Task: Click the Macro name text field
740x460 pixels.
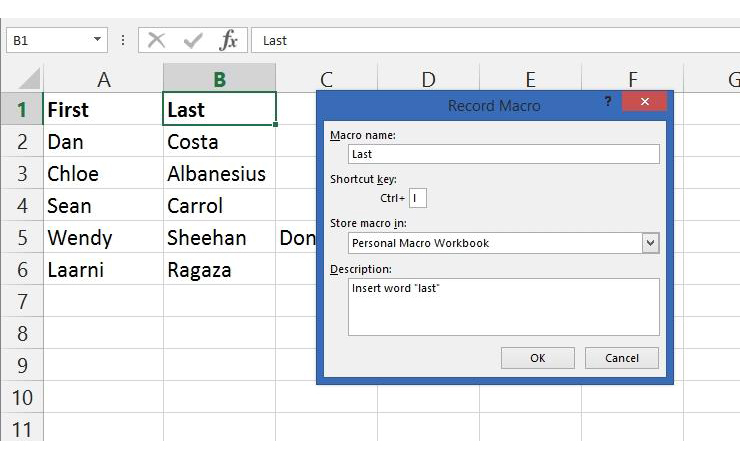Action: 503,154
